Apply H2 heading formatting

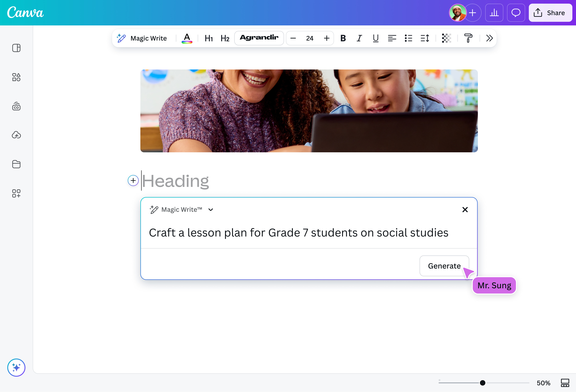pos(225,38)
